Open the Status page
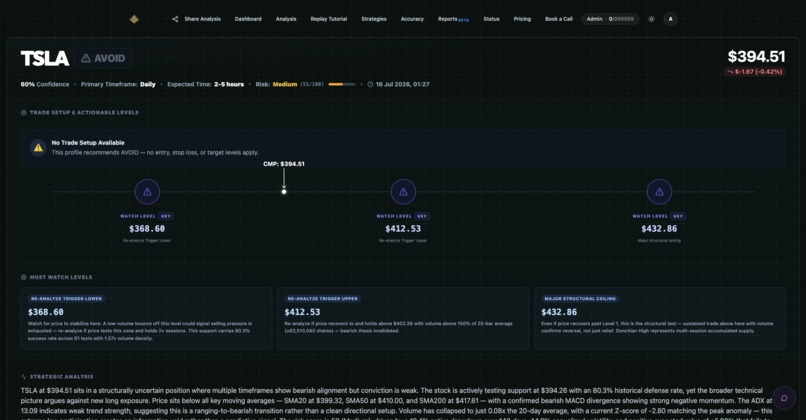Viewport: 806px width, 420px height. pyautogui.click(x=491, y=19)
